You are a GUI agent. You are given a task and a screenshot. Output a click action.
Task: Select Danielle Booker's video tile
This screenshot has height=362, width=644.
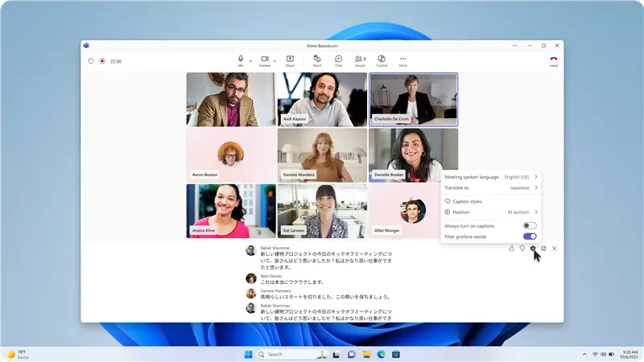click(x=413, y=155)
